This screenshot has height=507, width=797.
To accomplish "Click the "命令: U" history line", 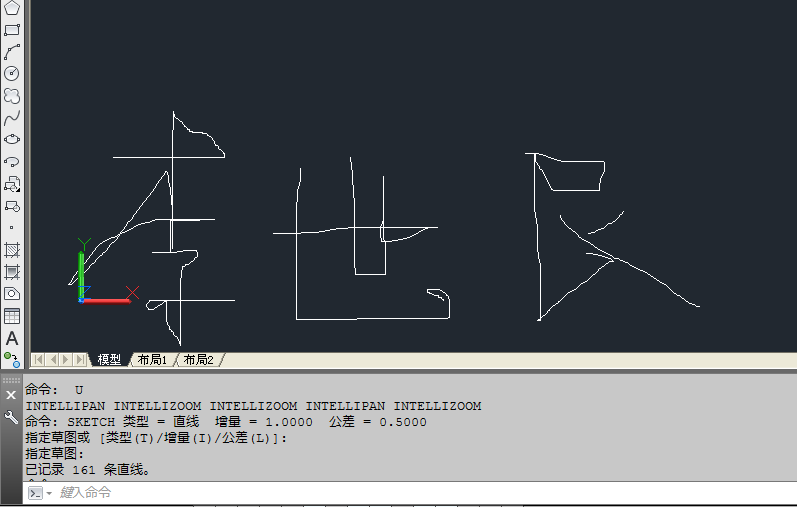I will coord(54,390).
